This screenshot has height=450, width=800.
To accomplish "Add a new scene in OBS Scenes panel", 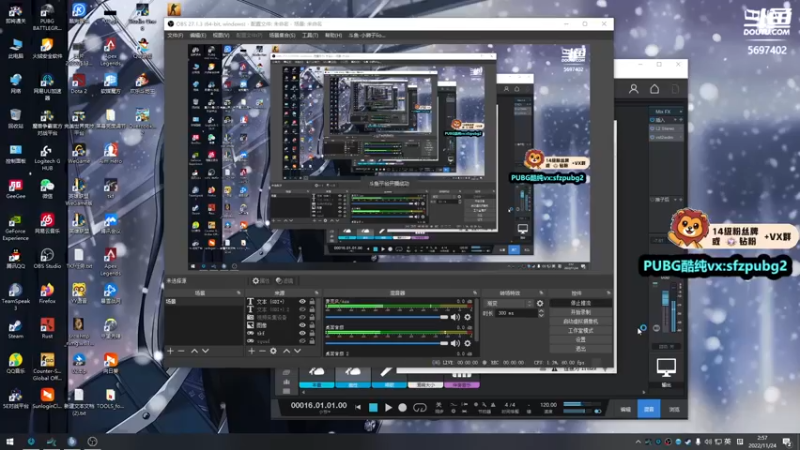I will coord(170,351).
